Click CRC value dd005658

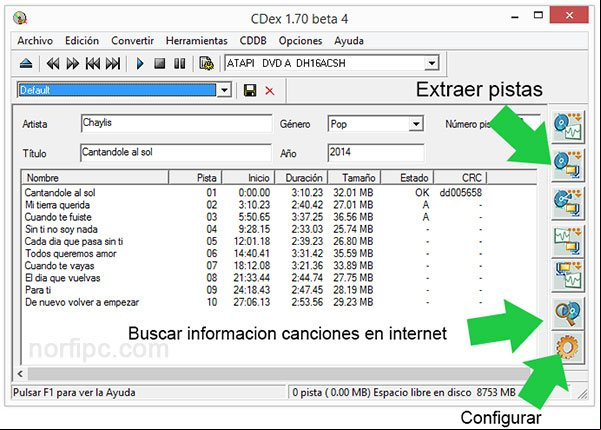[461, 193]
